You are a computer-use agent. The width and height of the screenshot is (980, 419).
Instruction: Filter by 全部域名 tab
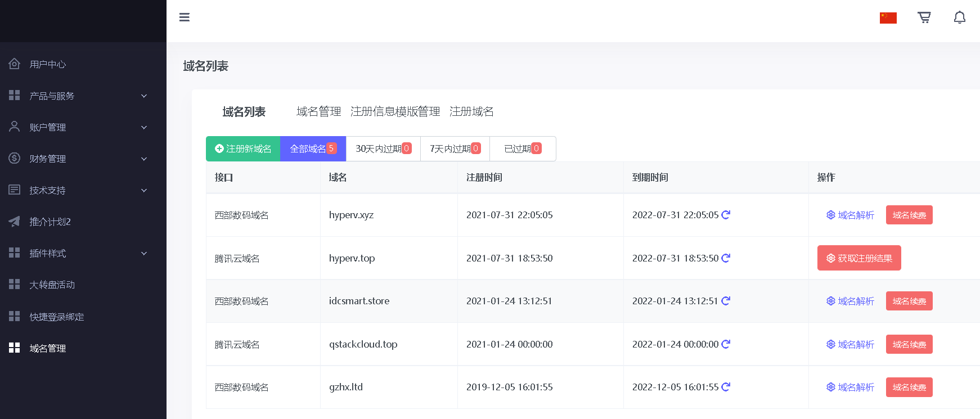[x=313, y=148]
